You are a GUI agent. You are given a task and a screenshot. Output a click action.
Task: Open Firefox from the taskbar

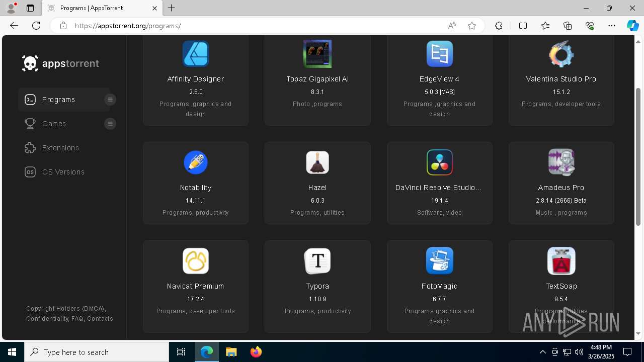coord(256,352)
